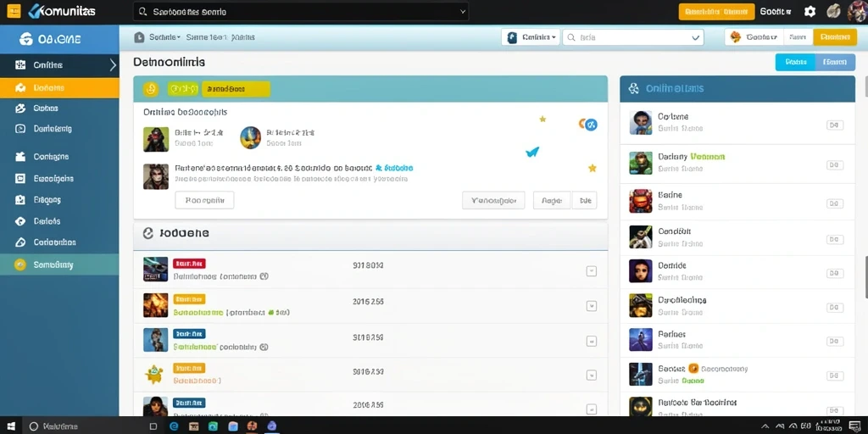Toggle the small box on the fire-thumbnail list row
This screenshot has height=434, width=868.
coord(591,305)
